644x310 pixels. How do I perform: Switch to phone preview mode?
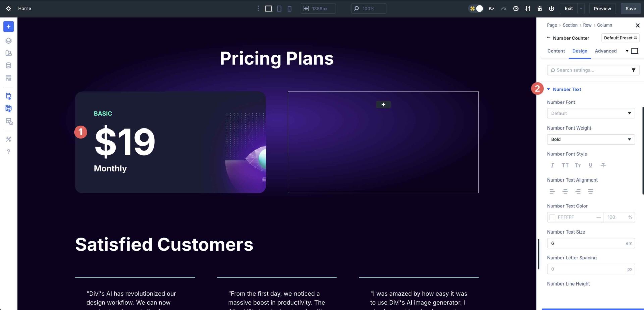(289, 8)
